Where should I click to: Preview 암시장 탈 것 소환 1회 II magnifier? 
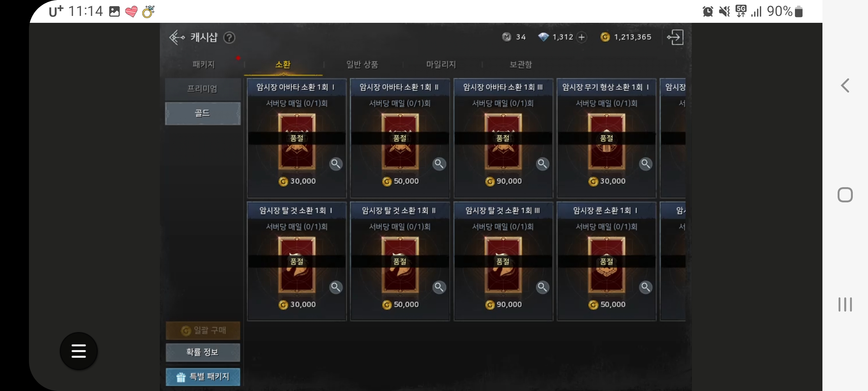tap(439, 287)
